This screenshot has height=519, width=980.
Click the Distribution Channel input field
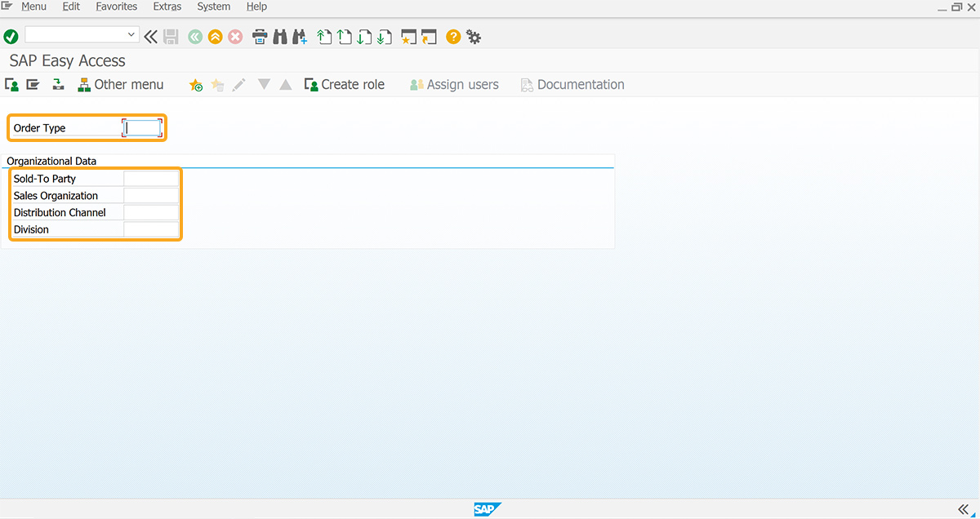point(151,212)
